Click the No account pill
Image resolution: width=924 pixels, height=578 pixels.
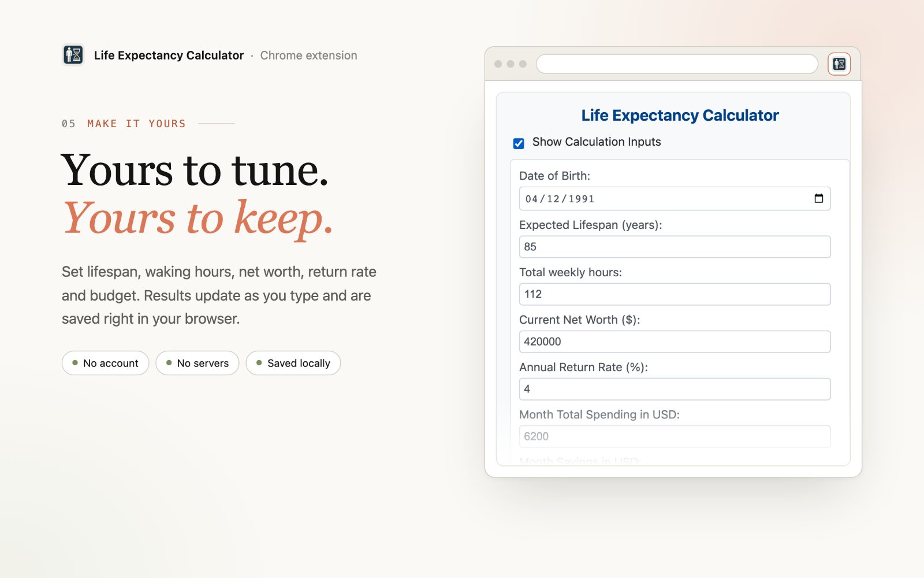point(105,363)
